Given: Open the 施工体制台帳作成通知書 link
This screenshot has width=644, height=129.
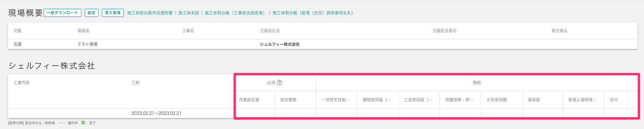Looking at the screenshot, I should 150,13.
